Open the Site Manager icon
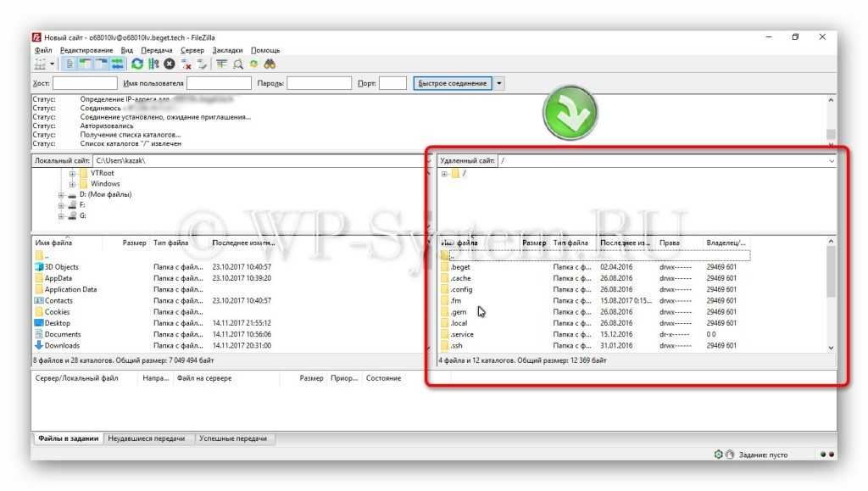 [40, 64]
